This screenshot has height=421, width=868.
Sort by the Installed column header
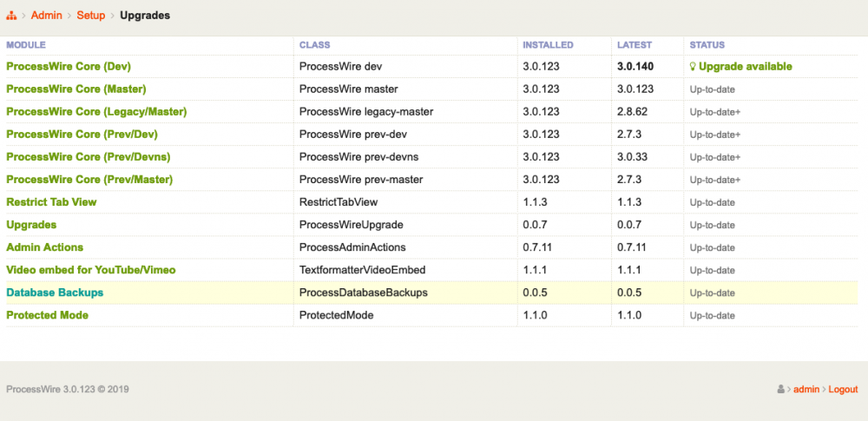pyautogui.click(x=548, y=45)
